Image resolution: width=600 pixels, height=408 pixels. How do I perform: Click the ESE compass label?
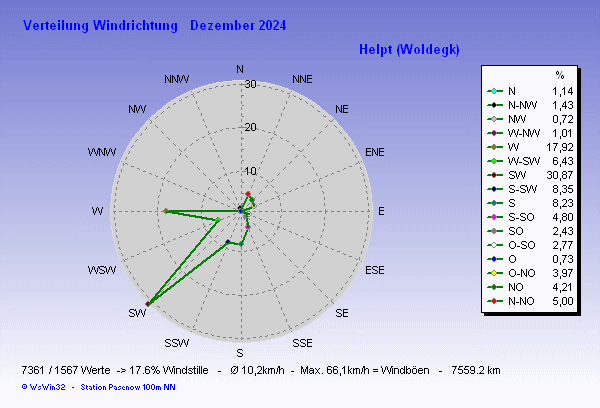pos(375,271)
